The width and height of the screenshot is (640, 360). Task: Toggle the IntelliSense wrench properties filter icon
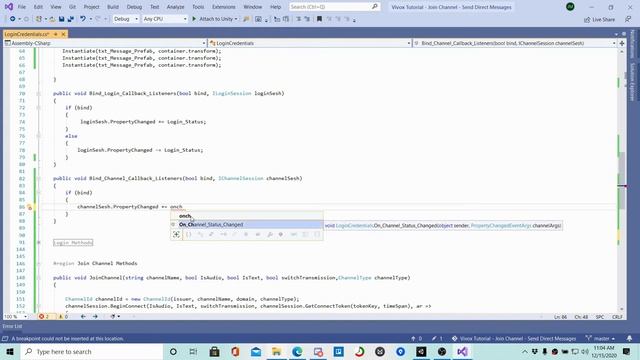[270, 234]
